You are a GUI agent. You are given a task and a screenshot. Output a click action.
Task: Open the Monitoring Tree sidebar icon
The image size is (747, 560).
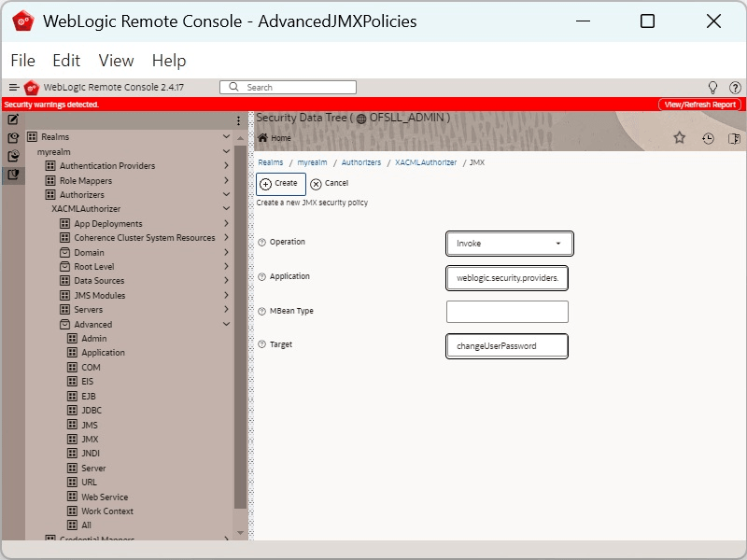[13, 156]
